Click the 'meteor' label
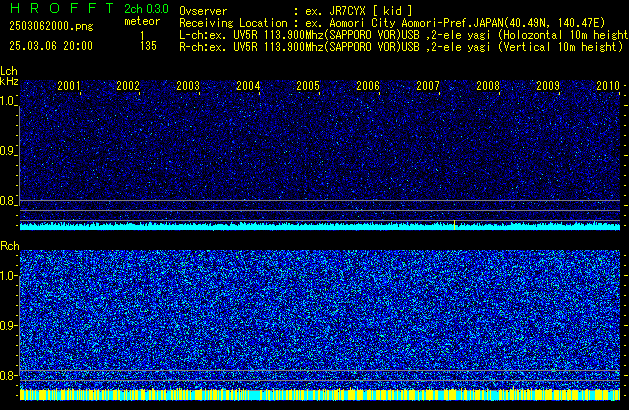 [x=142, y=21]
